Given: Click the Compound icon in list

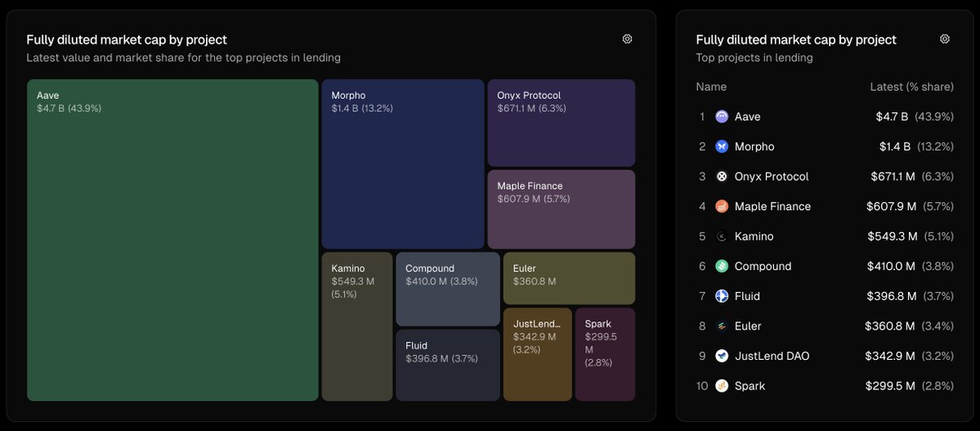Looking at the screenshot, I should (x=722, y=266).
